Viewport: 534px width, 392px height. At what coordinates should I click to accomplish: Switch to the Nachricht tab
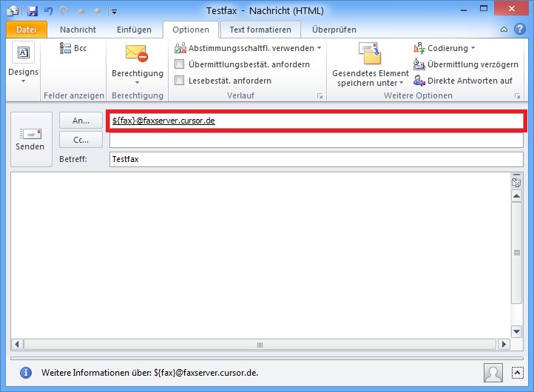pyautogui.click(x=78, y=30)
